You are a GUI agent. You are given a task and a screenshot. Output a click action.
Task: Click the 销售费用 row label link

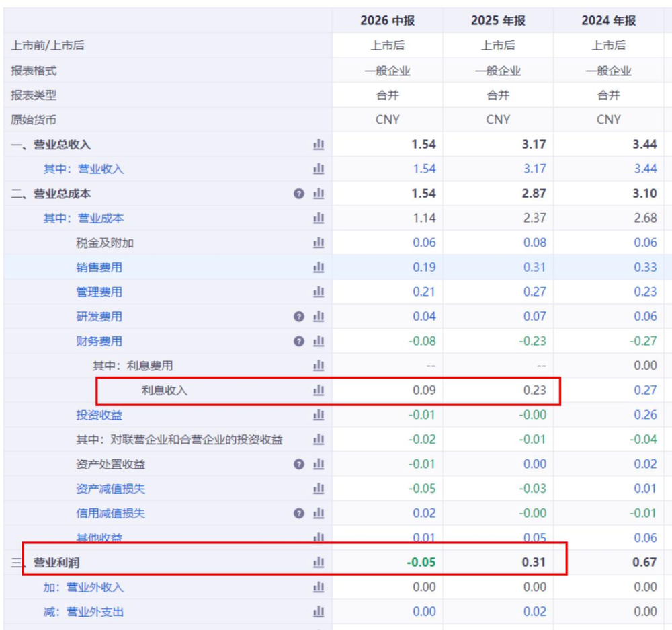coord(99,267)
